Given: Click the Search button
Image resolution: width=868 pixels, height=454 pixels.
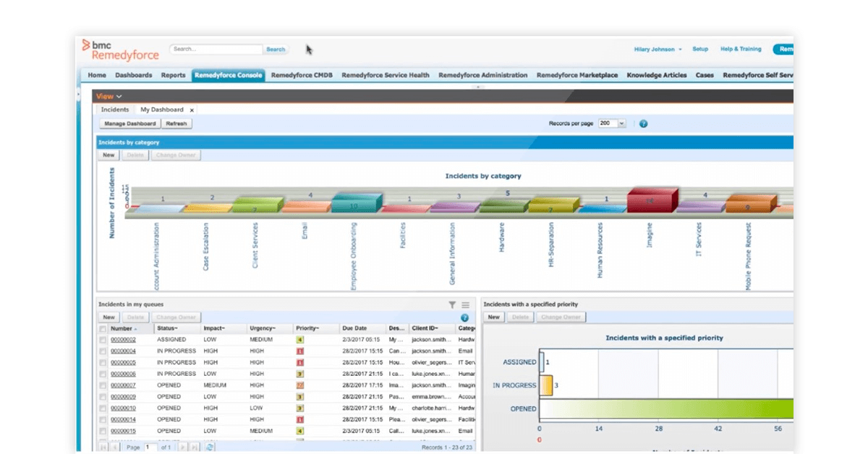Looking at the screenshot, I should [276, 49].
